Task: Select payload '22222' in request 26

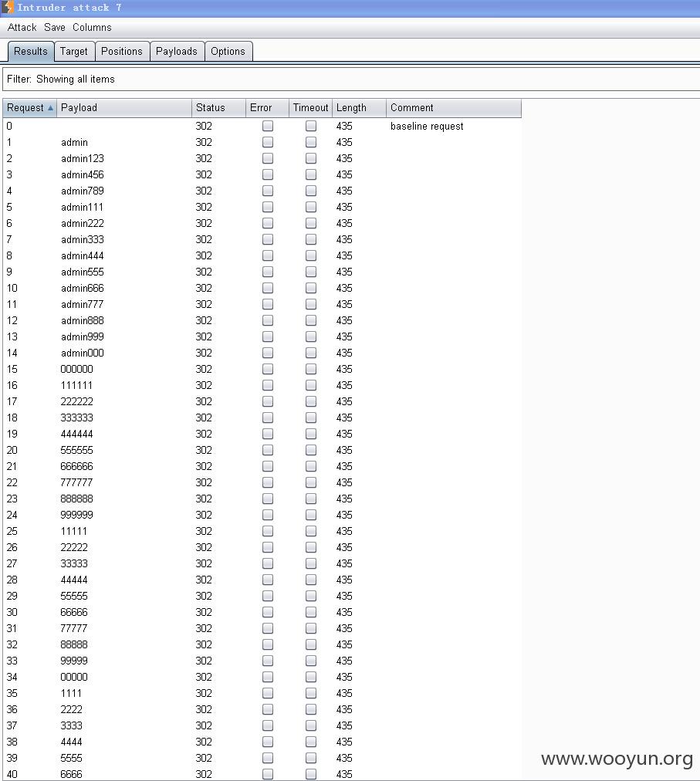Action: (74, 547)
